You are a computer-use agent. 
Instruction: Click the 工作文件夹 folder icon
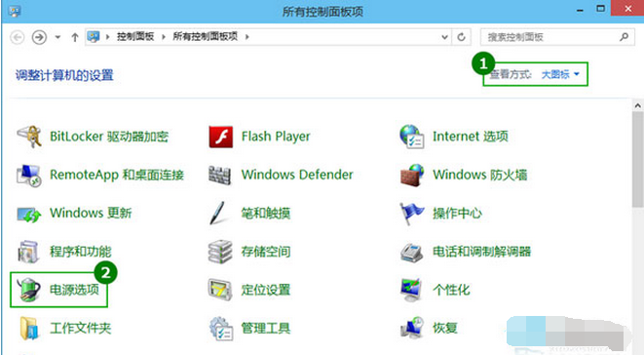click(x=29, y=329)
